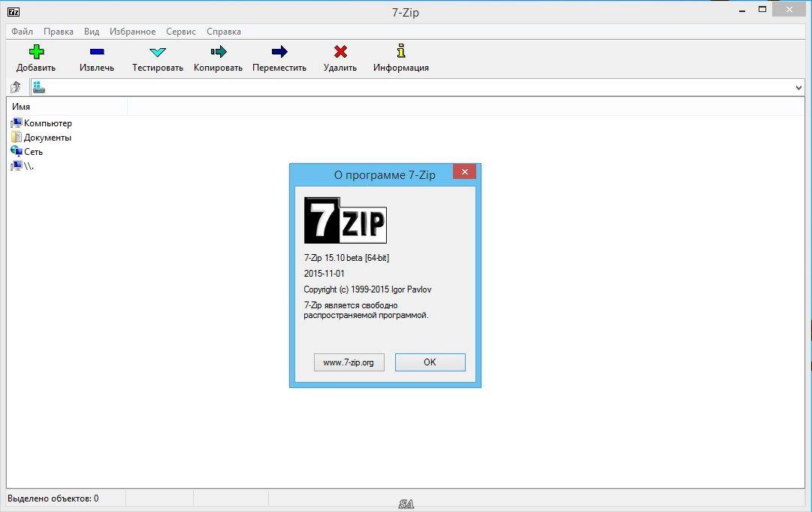This screenshot has width=812, height=512.
Task: Click inside the address path field
Action: tap(418, 87)
